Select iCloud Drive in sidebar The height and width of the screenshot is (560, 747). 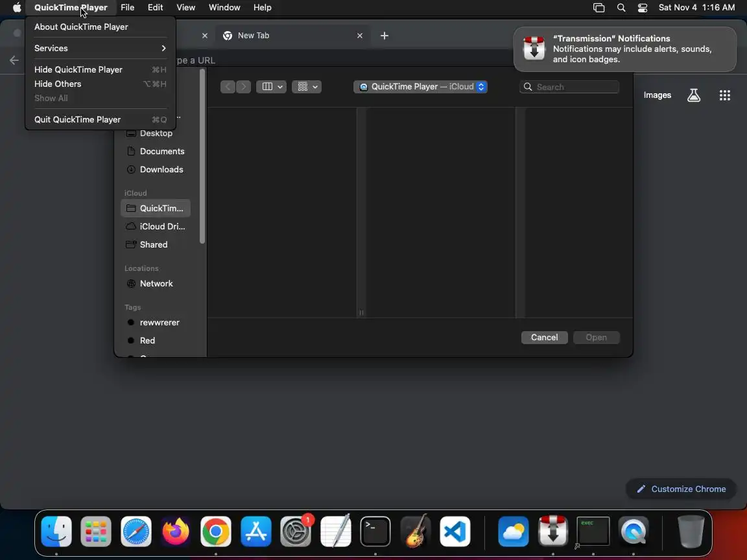(x=156, y=226)
